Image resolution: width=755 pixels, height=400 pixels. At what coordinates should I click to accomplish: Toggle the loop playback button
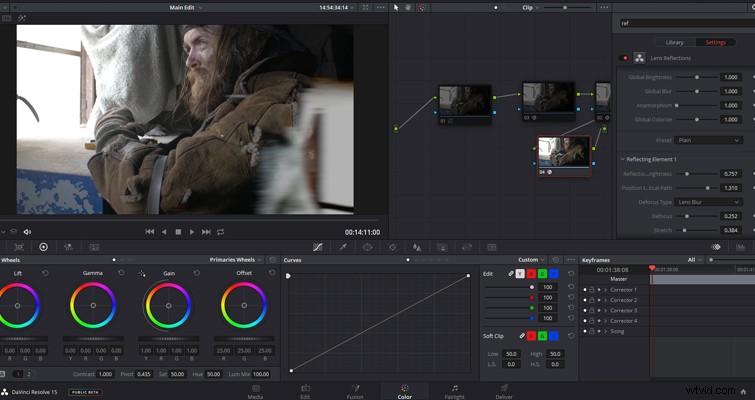coord(221,232)
